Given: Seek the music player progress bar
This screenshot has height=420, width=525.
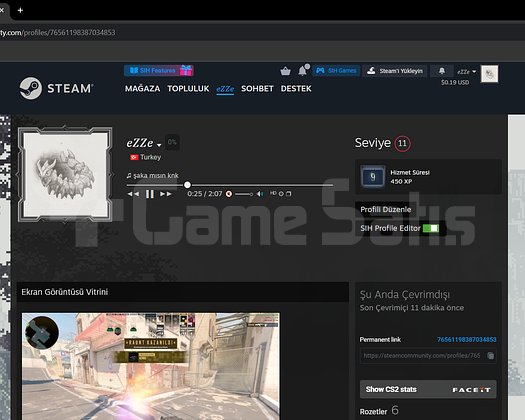Looking at the screenshot, I should (x=230, y=185).
